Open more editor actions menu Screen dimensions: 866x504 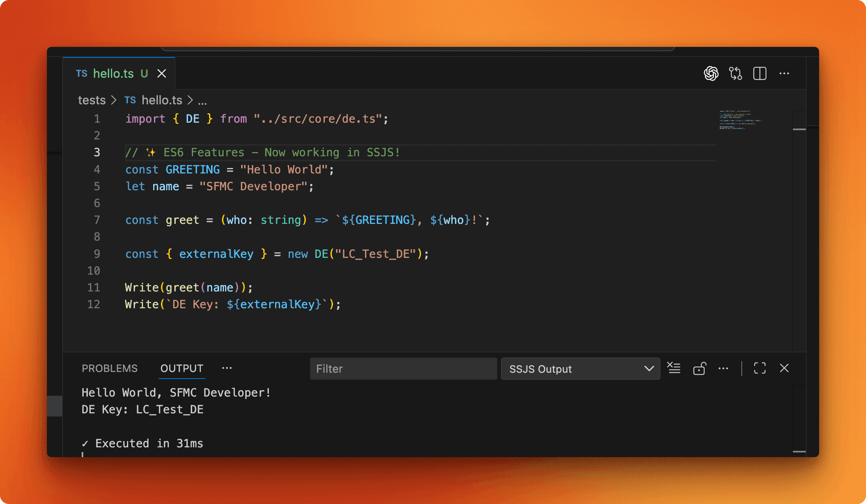point(784,73)
